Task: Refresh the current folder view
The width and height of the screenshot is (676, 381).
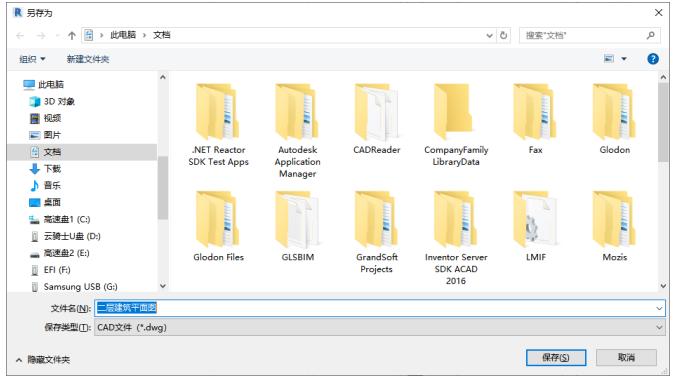Action: (503, 35)
